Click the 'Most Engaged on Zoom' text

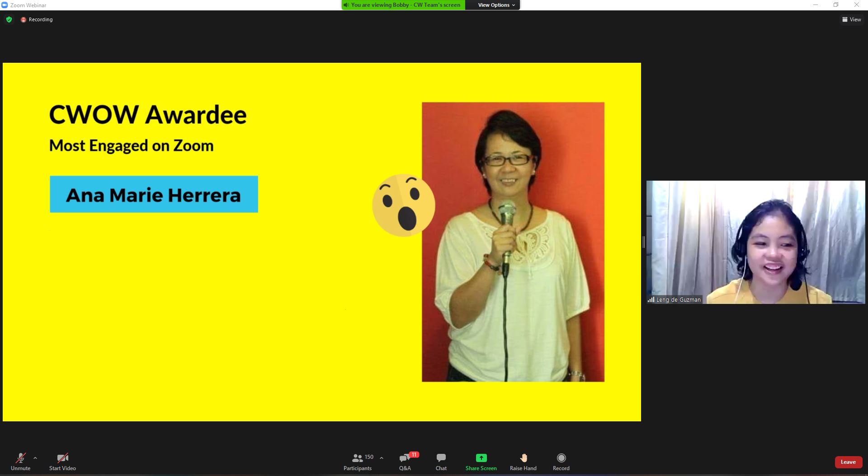coord(131,146)
